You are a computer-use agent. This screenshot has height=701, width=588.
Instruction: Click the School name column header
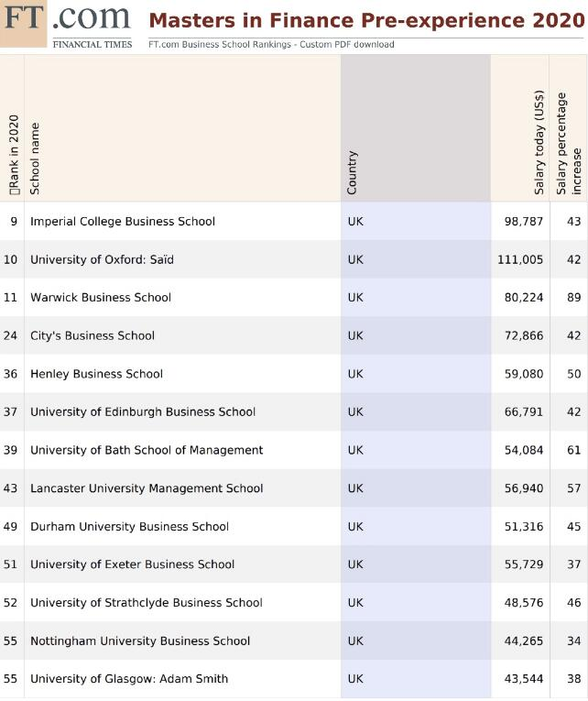[36, 158]
